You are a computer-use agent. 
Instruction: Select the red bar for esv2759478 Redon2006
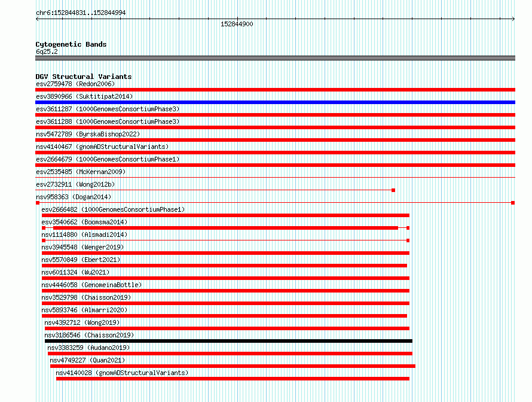(x=275, y=90)
